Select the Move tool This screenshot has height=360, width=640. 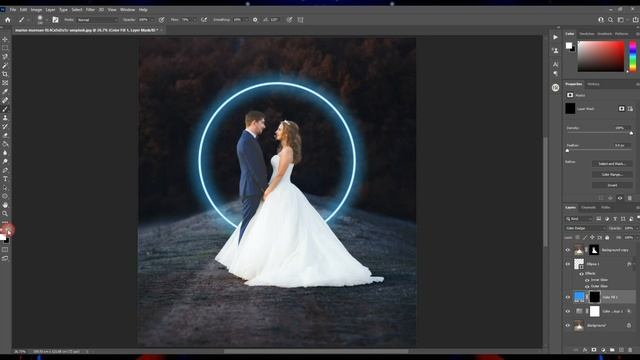(x=5, y=40)
